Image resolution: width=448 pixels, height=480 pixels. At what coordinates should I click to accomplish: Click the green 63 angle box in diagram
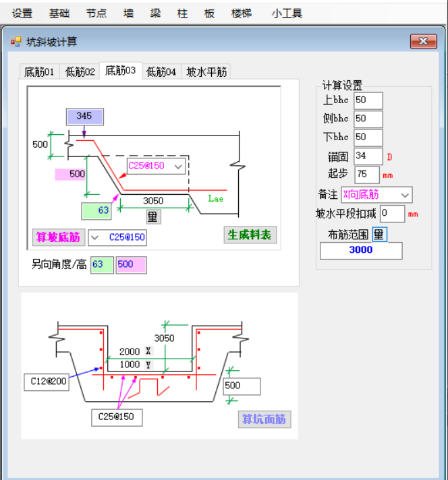(96, 211)
